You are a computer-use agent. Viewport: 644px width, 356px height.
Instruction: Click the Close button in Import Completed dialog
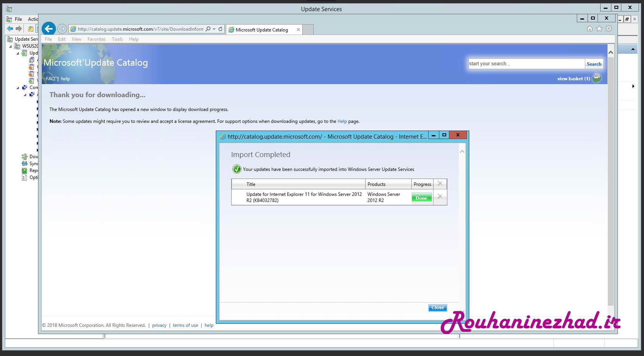[437, 308]
